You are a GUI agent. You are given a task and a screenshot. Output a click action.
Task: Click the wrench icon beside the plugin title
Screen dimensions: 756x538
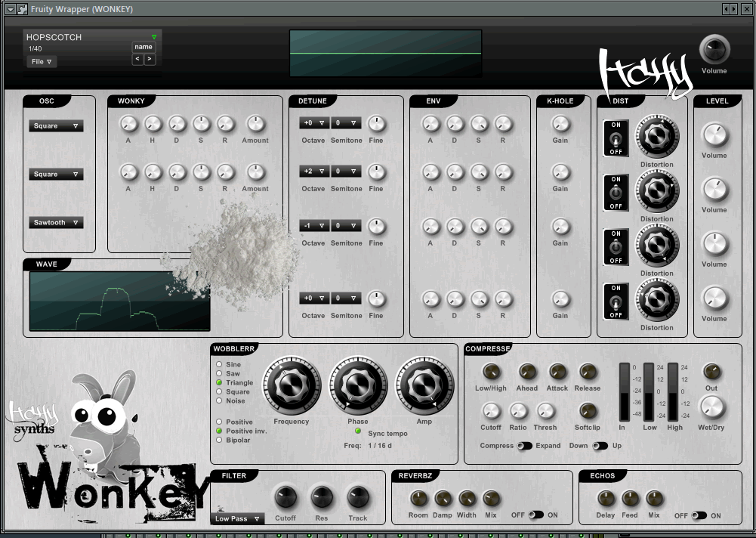[23, 9]
